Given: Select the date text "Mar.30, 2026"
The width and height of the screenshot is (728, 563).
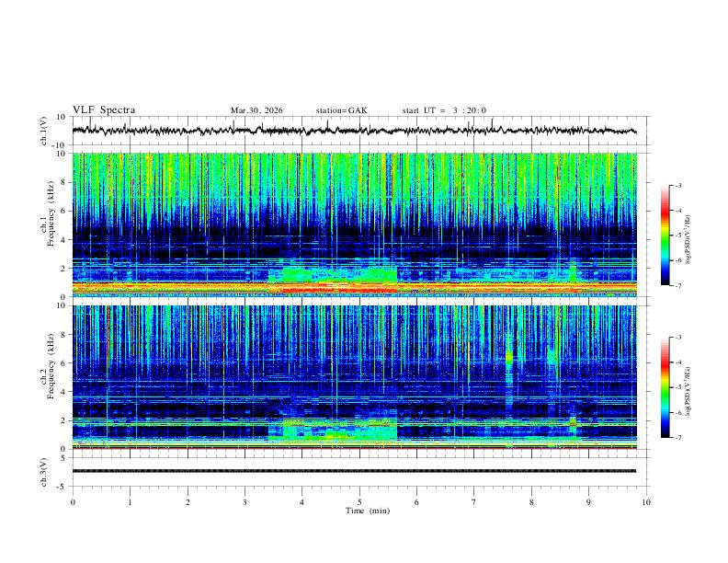Looking at the screenshot, I should point(256,110).
